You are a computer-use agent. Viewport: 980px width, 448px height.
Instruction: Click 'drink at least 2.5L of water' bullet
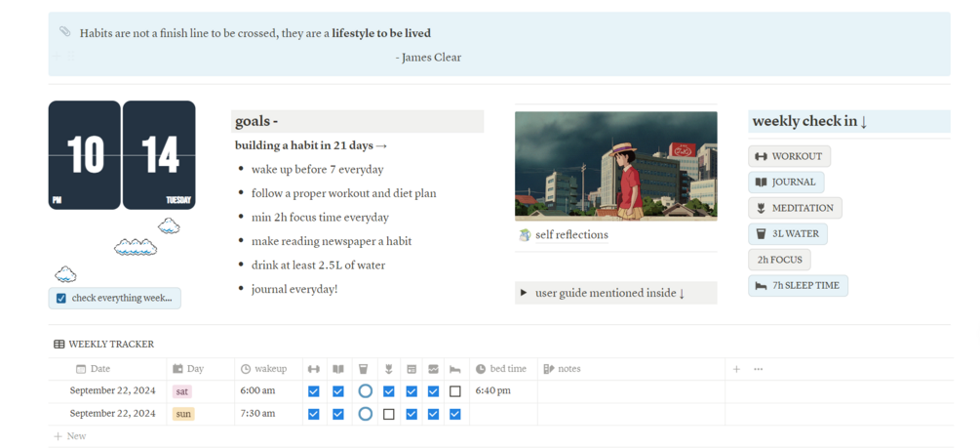[x=318, y=265]
